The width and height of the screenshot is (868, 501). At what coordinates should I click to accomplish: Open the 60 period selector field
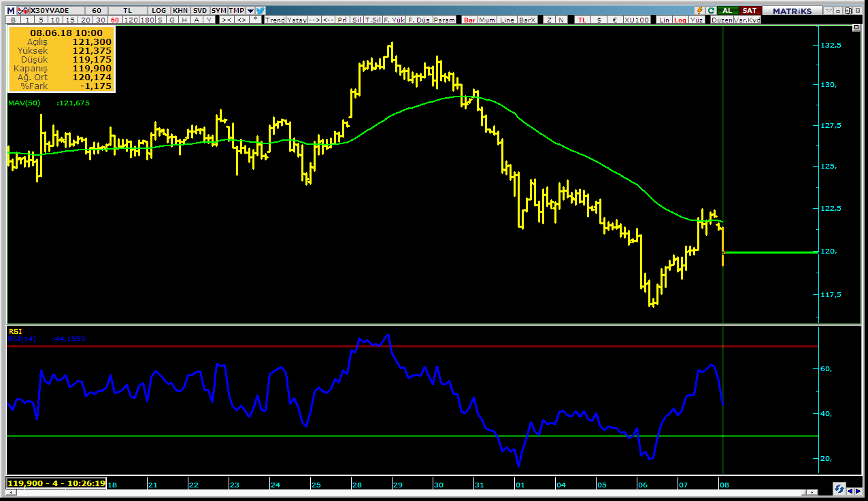click(96, 11)
